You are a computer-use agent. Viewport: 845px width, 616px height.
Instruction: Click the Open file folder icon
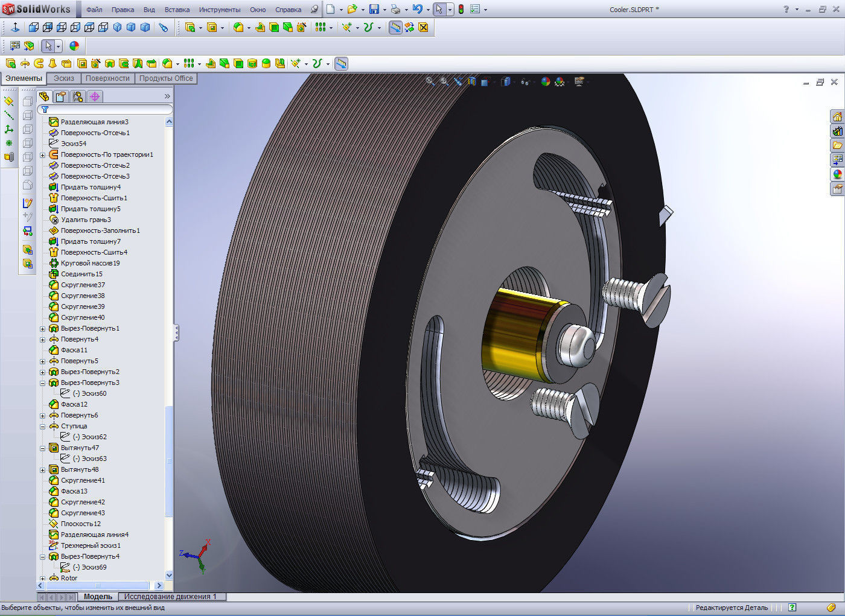click(x=352, y=9)
